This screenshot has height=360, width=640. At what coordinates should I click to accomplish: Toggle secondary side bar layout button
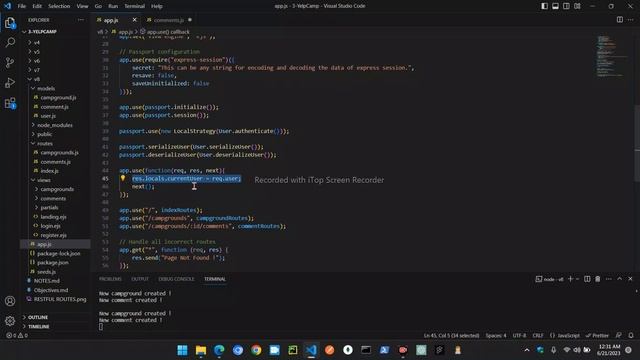point(566,6)
